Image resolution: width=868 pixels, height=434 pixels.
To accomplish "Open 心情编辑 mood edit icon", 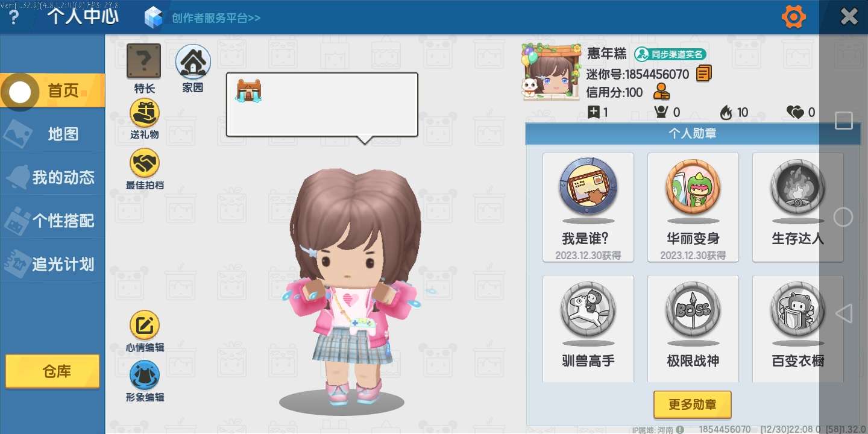I will (145, 325).
